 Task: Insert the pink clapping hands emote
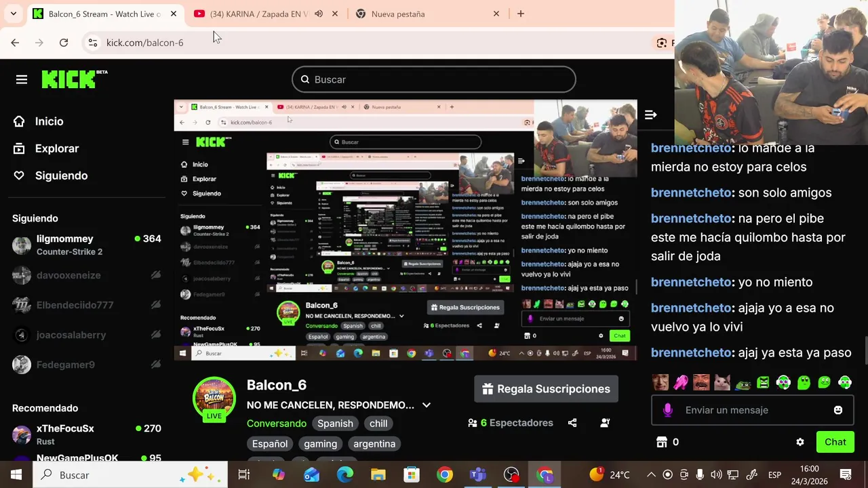click(681, 383)
